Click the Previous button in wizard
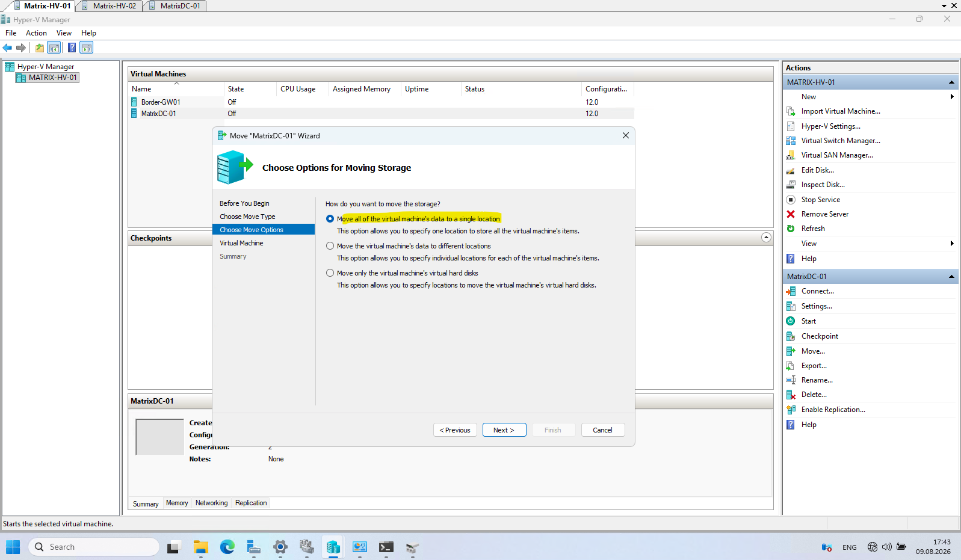This screenshot has height=560, width=961. pyautogui.click(x=455, y=430)
